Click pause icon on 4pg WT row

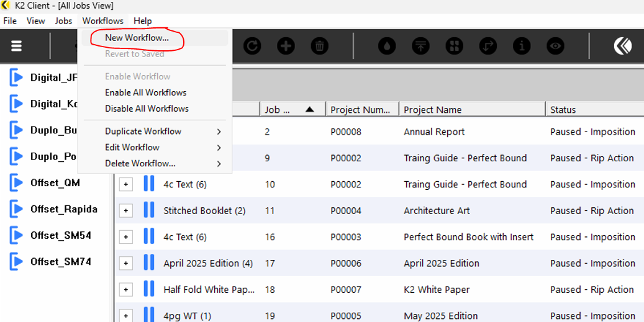tap(148, 315)
